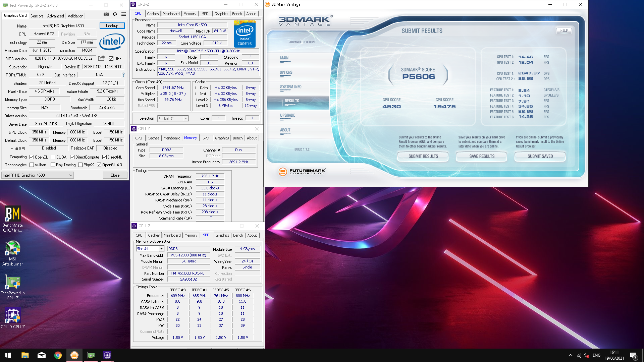The width and height of the screenshot is (644, 362).
Task: Open BenchMate desktop shortcut
Action: 13,219
